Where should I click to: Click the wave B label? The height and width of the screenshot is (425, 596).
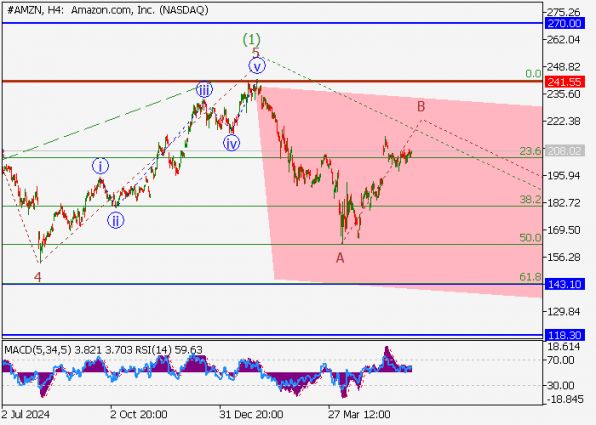pos(421,107)
